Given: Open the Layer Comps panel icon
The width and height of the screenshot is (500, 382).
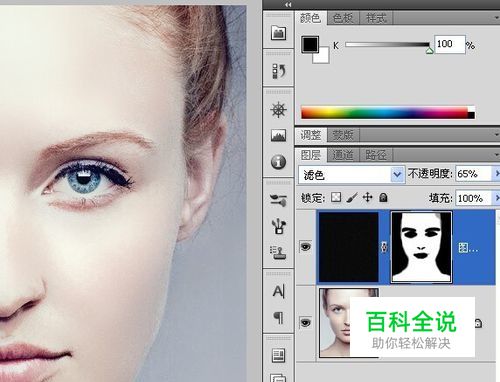Looking at the screenshot, I should (278, 355).
